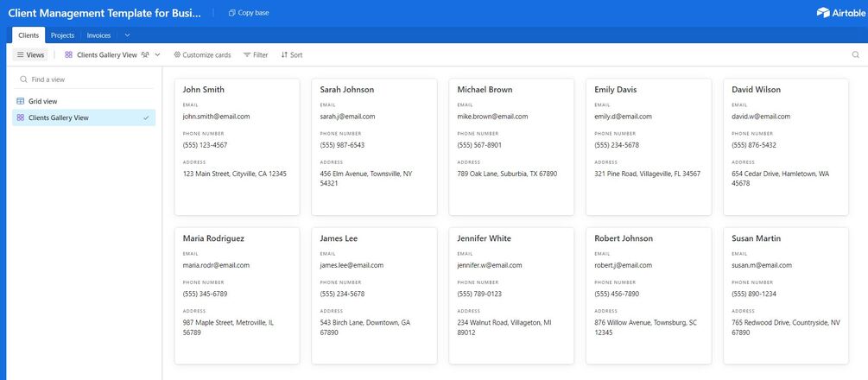Screen dimensions: 868x380
Task: Click sarah.j@email.com
Action: click(348, 117)
